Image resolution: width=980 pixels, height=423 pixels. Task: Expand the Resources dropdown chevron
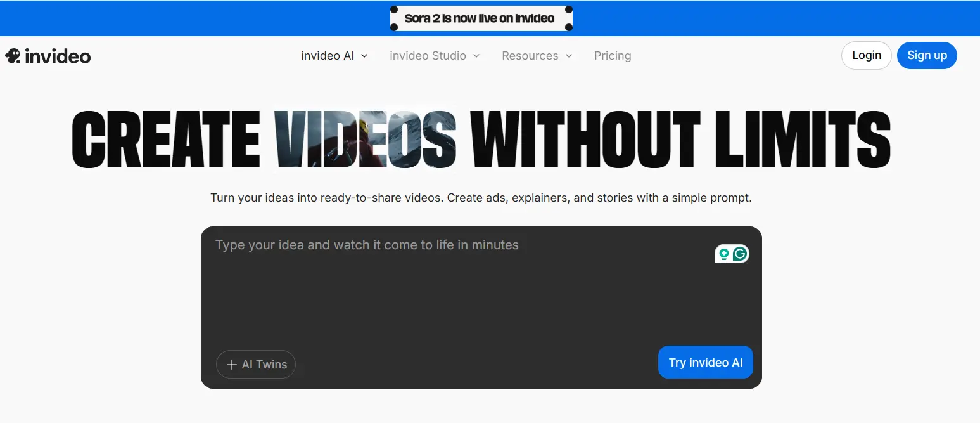[x=569, y=56]
